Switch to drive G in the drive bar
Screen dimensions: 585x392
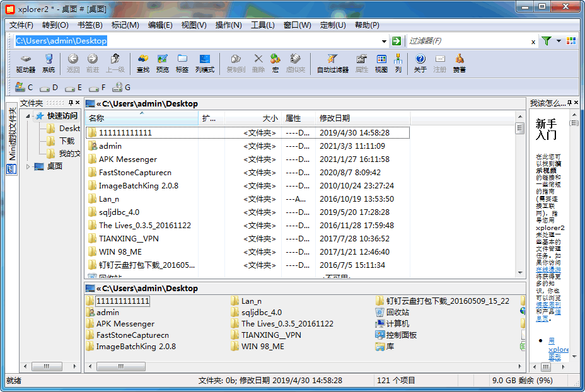click(x=121, y=88)
